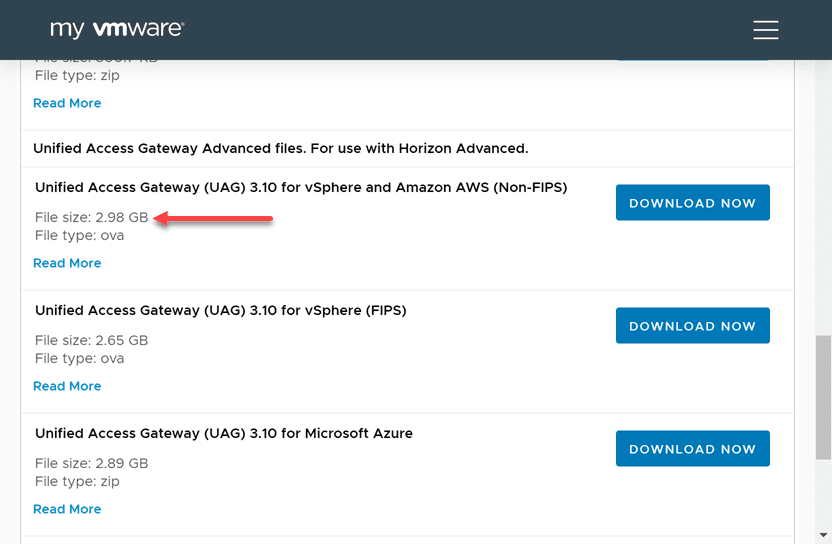This screenshot has height=544, width=832.
Task: Expand Read More under the vSphere FIPS entry
Action: click(67, 386)
